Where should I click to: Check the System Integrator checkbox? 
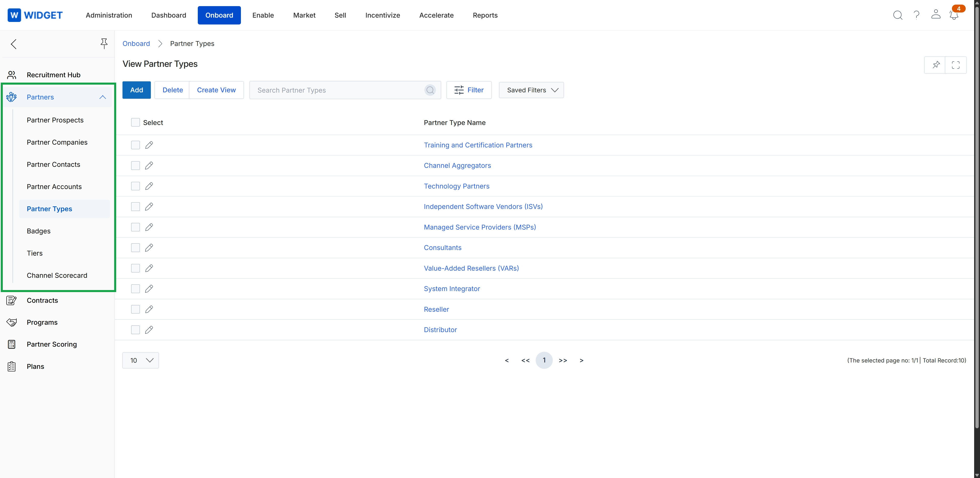[x=136, y=289]
